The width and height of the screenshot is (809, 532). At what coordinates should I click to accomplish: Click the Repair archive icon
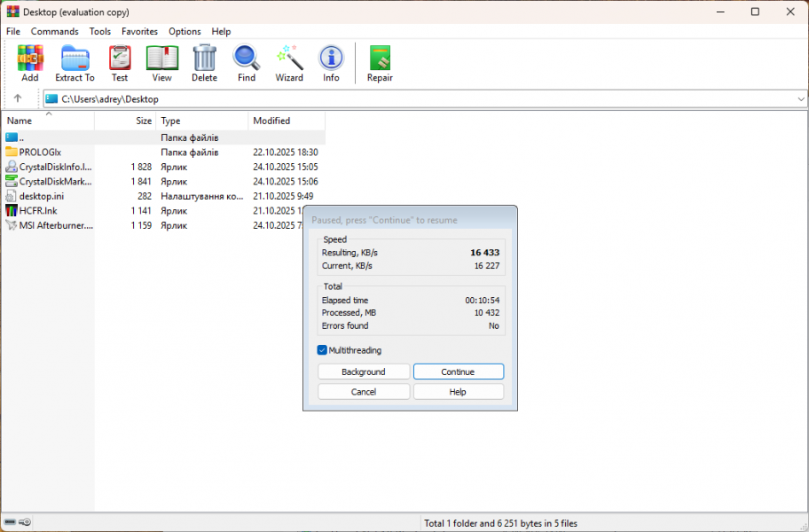click(380, 63)
